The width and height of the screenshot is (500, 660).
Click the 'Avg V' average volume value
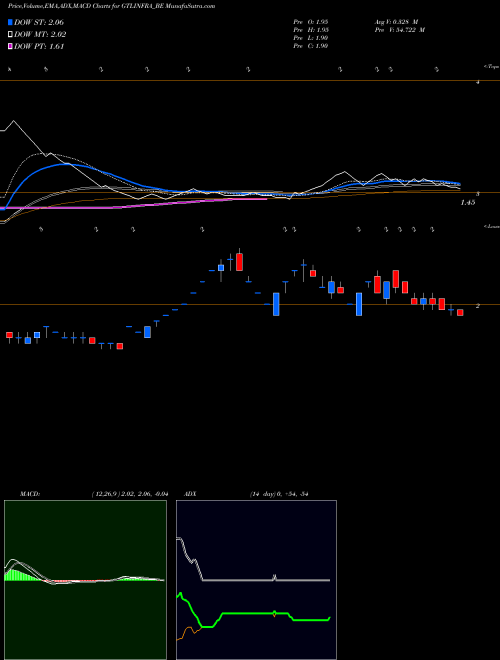coord(396,22)
